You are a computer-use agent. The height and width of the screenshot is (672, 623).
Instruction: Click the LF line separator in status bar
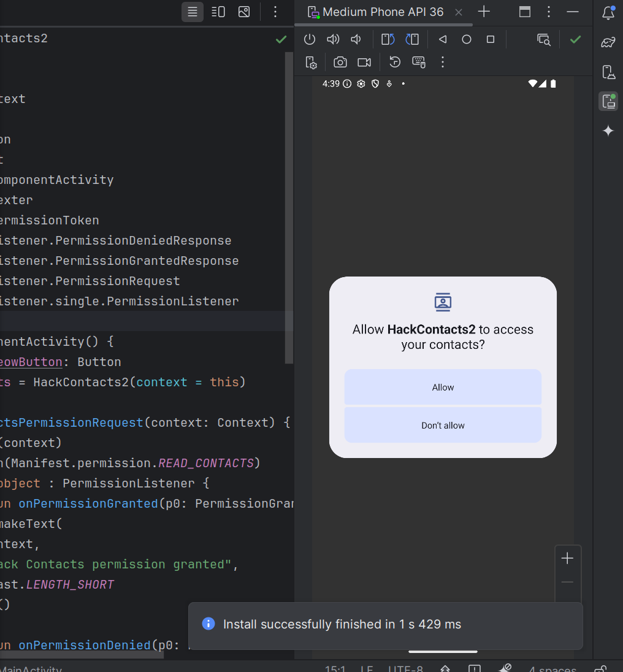coord(366,669)
